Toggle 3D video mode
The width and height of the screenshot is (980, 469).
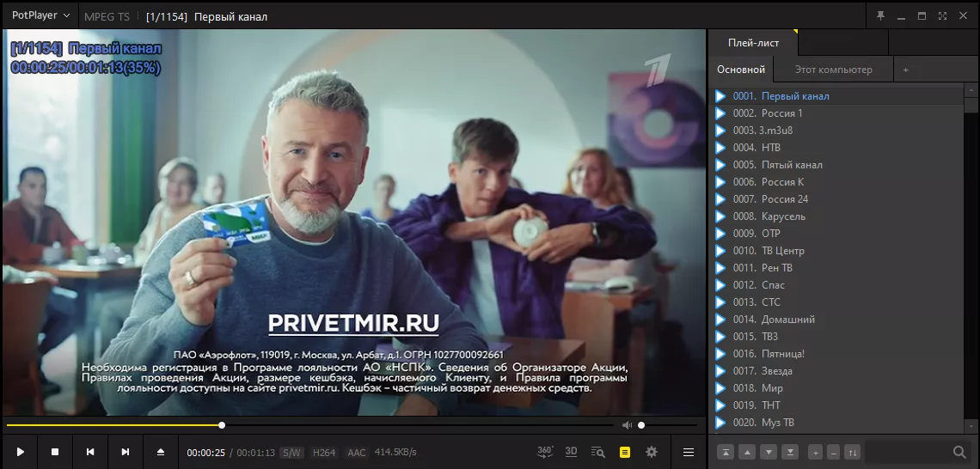tap(571, 452)
